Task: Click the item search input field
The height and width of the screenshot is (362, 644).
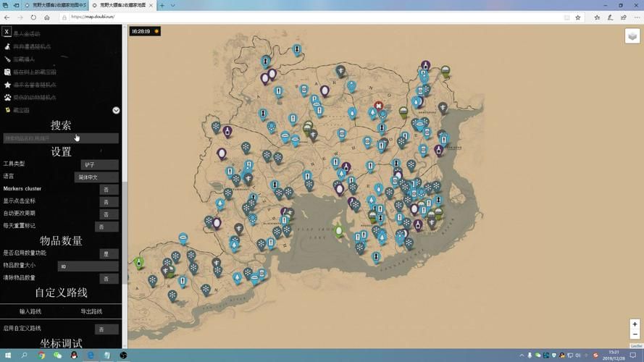Action: (x=61, y=138)
